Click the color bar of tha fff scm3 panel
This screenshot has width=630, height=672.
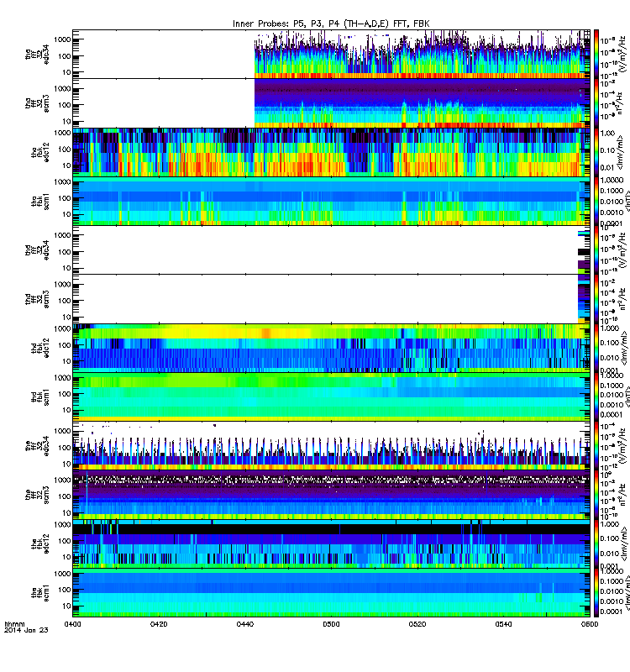[x=596, y=103]
